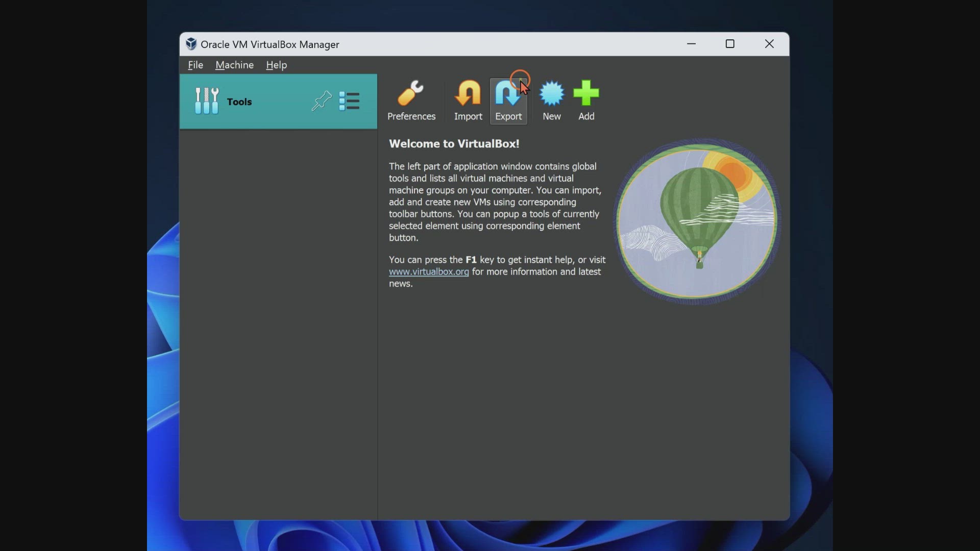Minimize the VirtualBox Manager window
The image size is (980, 551).
coord(691,44)
